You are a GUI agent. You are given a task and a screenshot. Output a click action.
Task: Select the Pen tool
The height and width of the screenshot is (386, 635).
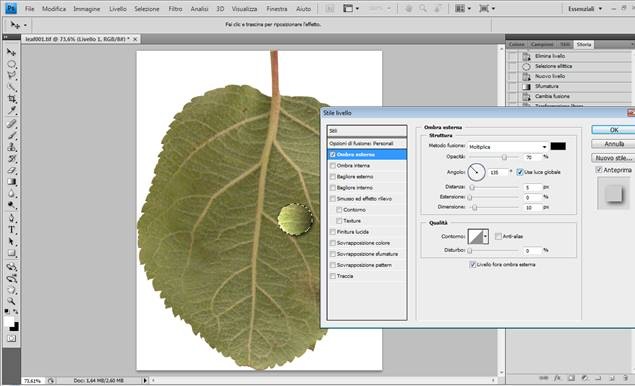pyautogui.click(x=11, y=218)
